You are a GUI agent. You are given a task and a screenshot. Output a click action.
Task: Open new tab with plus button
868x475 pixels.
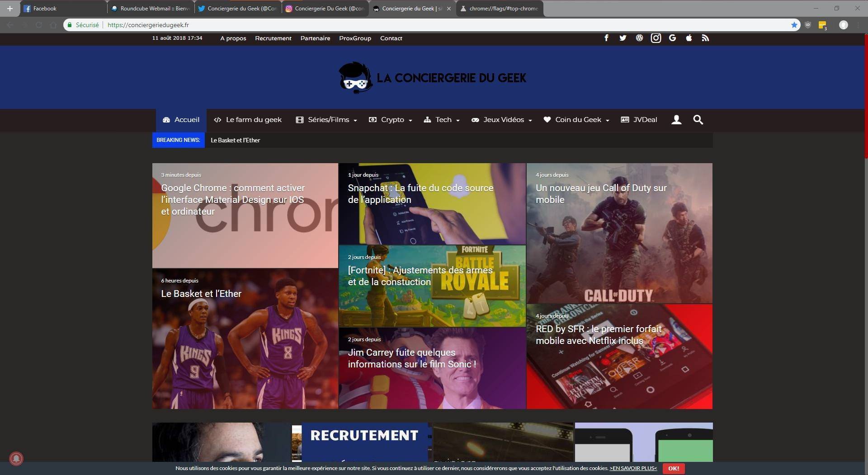pos(9,8)
